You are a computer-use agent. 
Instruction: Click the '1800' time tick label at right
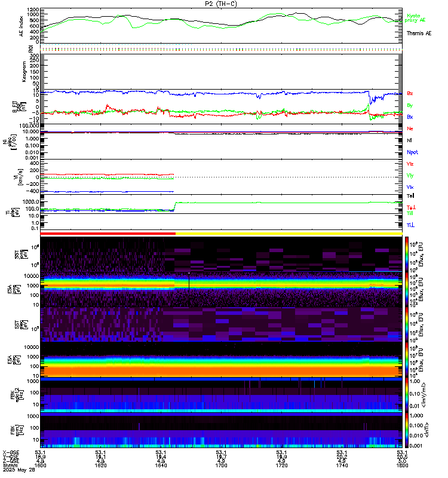[402, 465]
